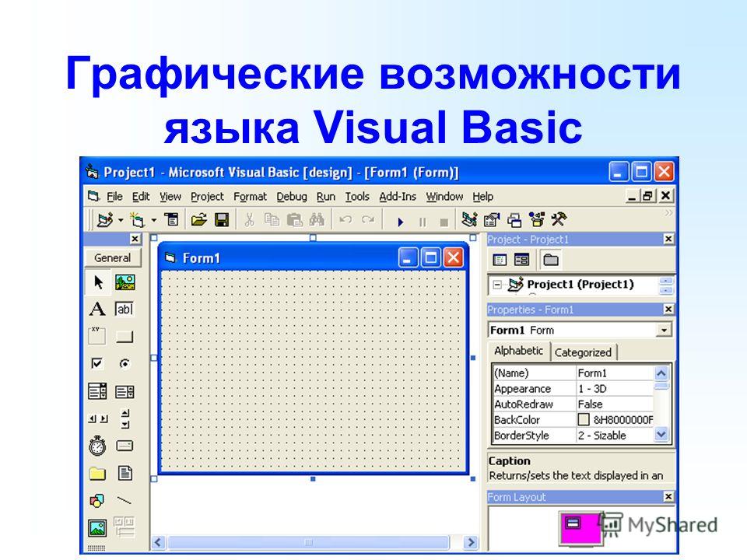Click the Find binoculars icon

coord(317,219)
